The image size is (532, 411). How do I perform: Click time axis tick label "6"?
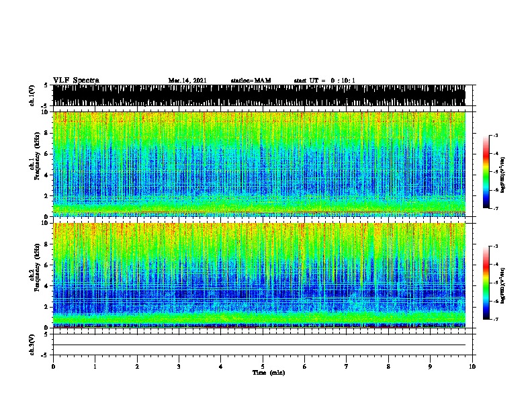click(x=304, y=367)
